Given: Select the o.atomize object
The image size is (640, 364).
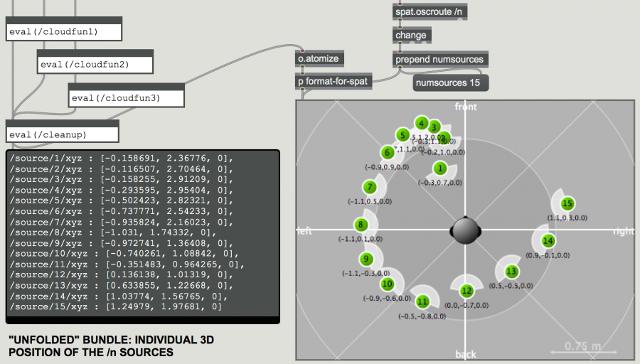Looking at the screenshot, I should pos(320,58).
